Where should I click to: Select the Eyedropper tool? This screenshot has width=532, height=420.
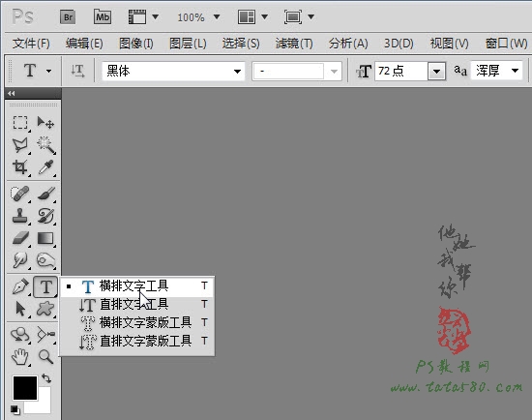tap(45, 167)
